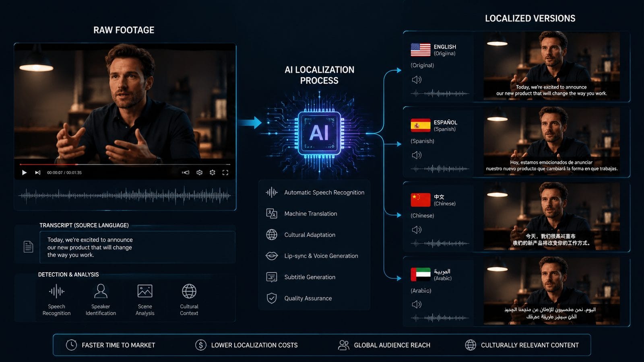Open the Chinese localized video thumbnail

551,216
